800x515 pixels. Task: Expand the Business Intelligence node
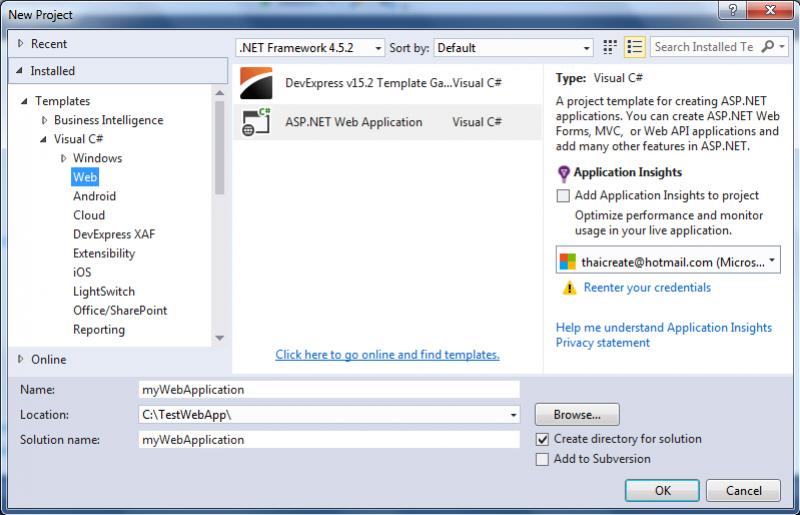tap(44, 120)
